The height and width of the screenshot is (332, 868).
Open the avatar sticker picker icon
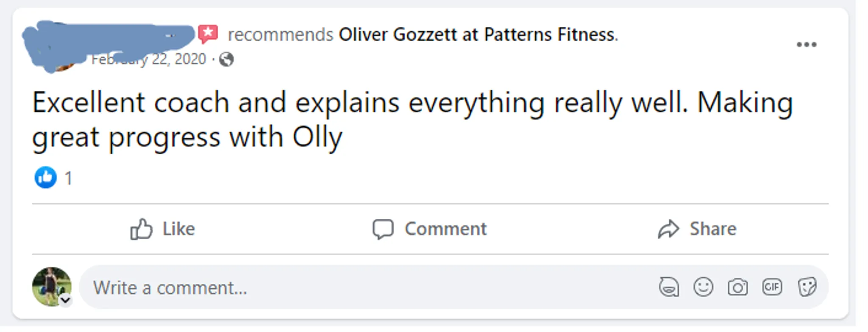tap(669, 287)
